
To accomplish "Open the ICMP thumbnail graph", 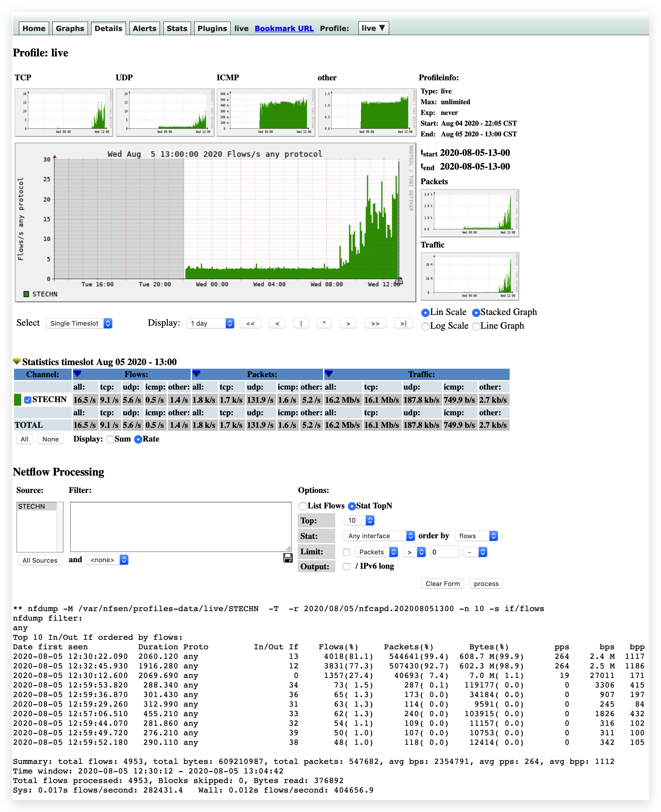I will [x=266, y=112].
